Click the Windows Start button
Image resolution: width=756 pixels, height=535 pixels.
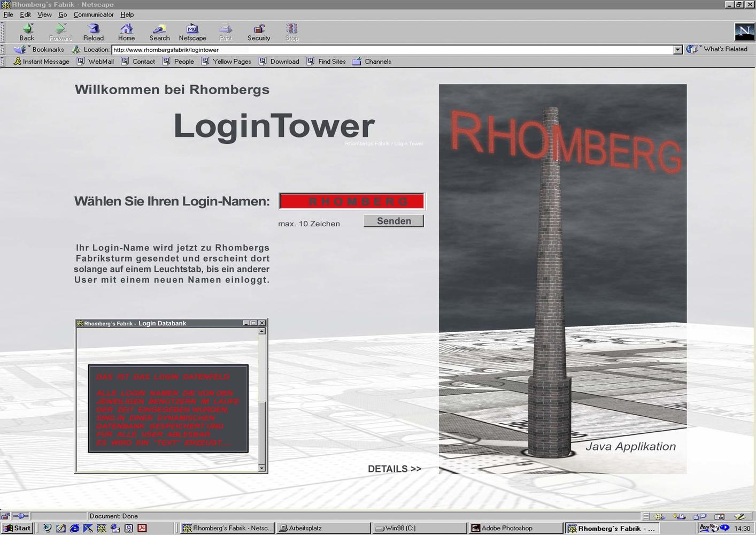pos(17,528)
